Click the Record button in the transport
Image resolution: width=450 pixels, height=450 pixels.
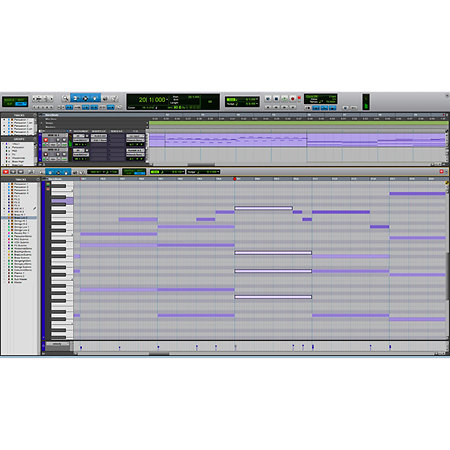[292, 99]
